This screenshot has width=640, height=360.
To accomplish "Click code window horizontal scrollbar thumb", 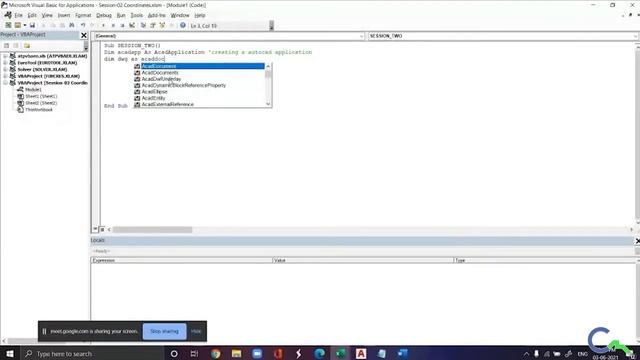I will [x=152, y=230].
